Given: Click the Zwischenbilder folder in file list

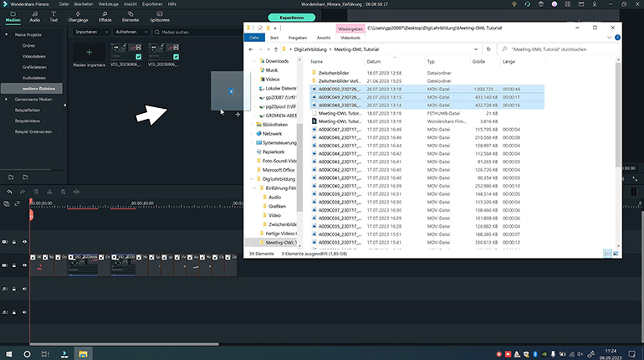Looking at the screenshot, I should (334, 73).
